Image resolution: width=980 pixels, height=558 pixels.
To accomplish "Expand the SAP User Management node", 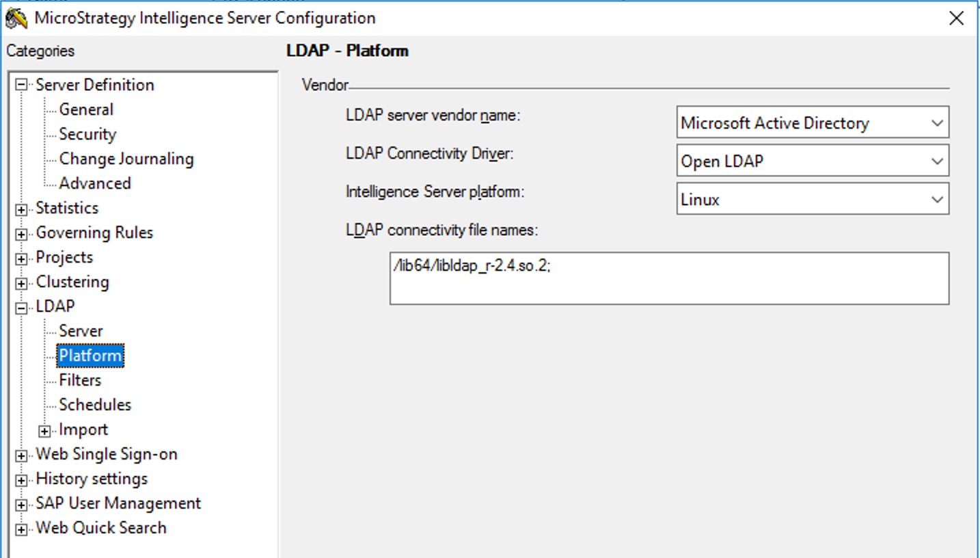I will click(23, 503).
